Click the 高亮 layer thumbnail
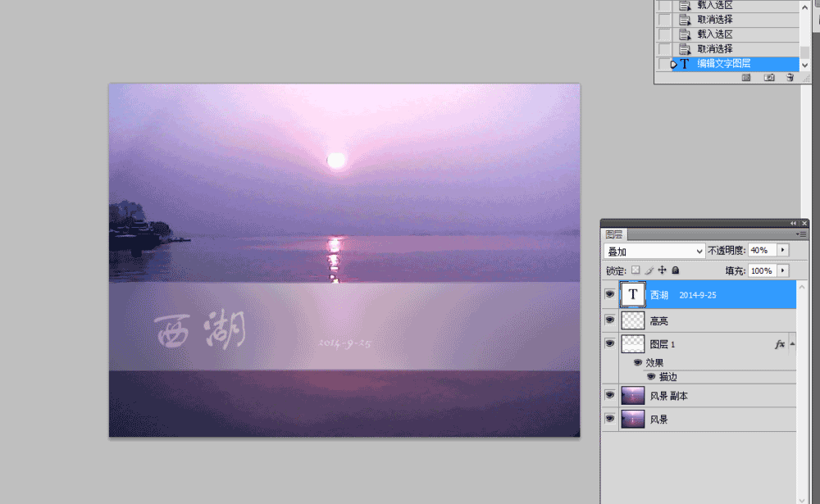Image resolution: width=820 pixels, height=504 pixels. (x=633, y=320)
